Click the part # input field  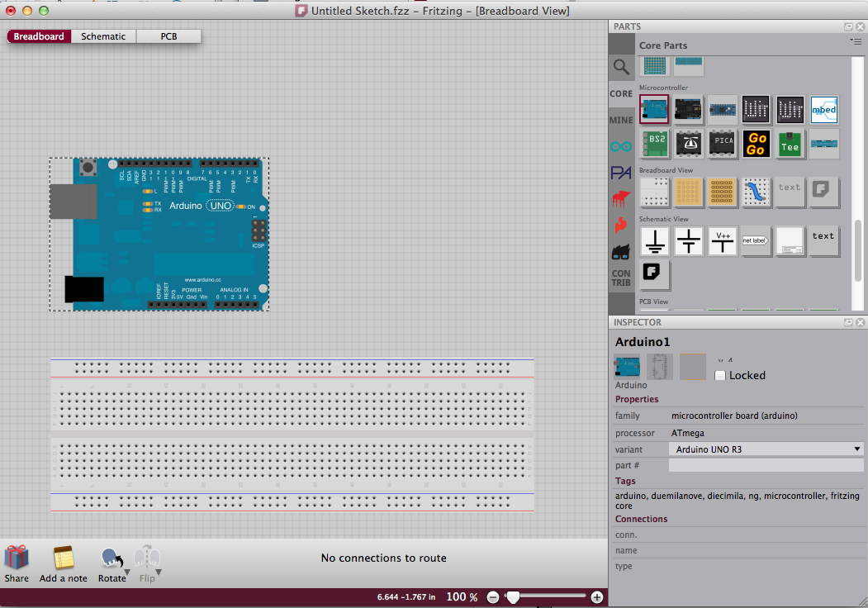[766, 465]
